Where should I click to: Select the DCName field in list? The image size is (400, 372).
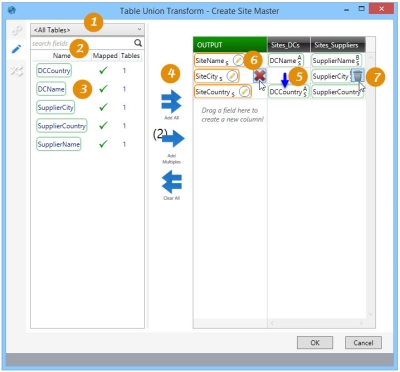(51, 89)
